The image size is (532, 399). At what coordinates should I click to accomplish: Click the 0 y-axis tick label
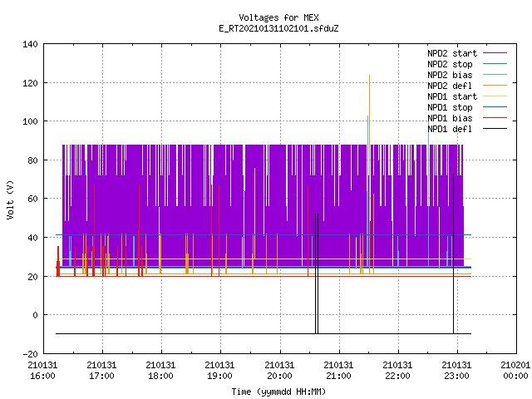[35, 315]
